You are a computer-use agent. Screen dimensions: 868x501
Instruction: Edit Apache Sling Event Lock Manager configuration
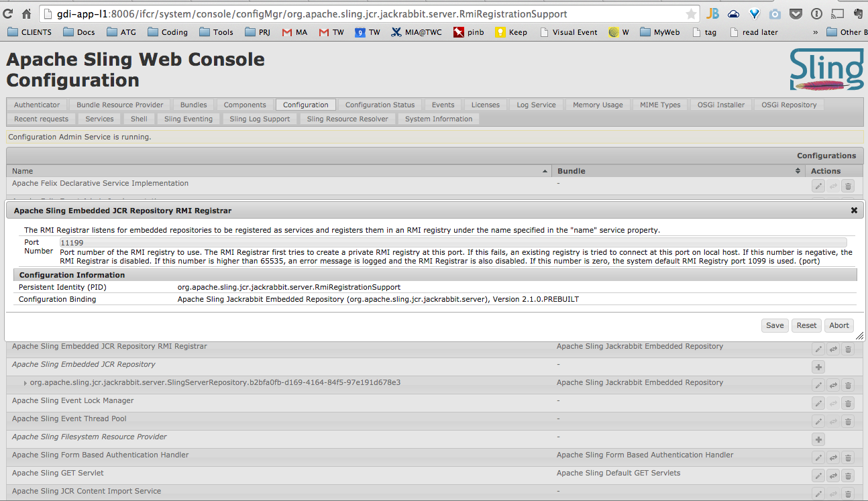[818, 404]
